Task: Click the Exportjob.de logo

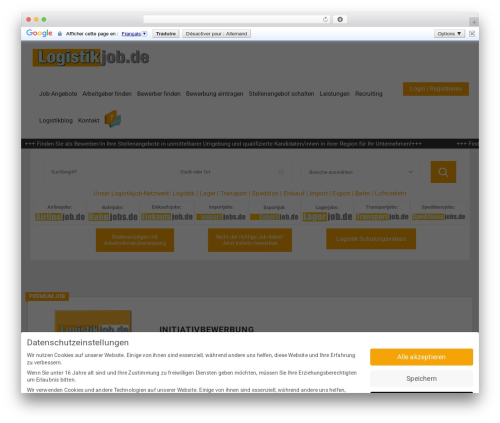Action: point(274,217)
